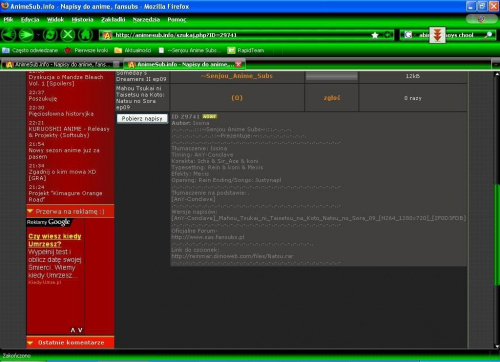Open the www.sas.fansubs.pl forum link

coord(208,237)
